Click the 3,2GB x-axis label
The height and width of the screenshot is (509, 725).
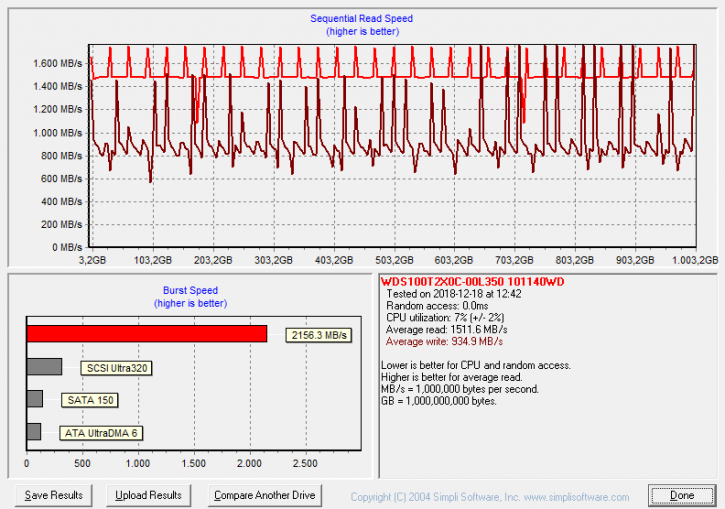click(x=92, y=260)
